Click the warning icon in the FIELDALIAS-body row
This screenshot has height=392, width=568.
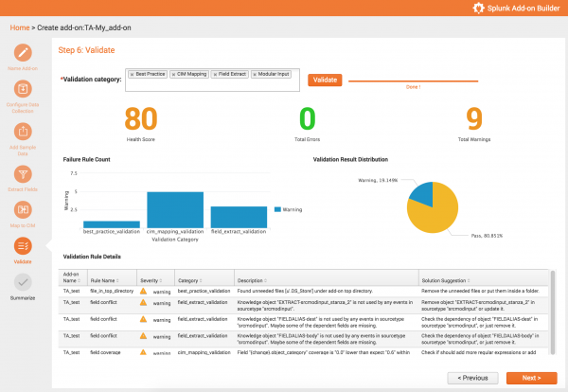(144, 336)
